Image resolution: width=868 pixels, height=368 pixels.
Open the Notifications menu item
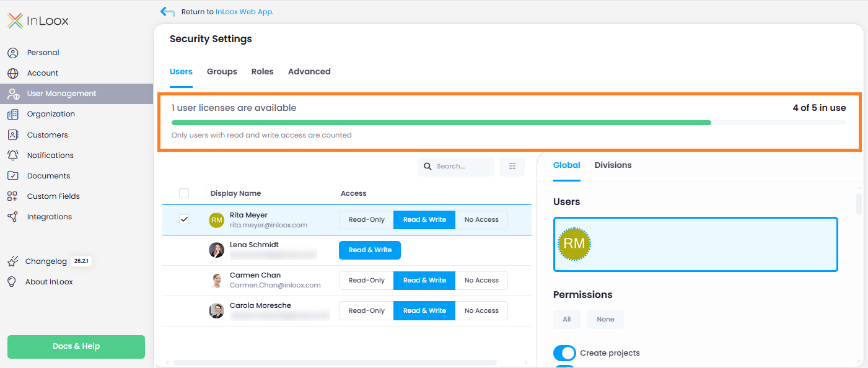(76, 155)
